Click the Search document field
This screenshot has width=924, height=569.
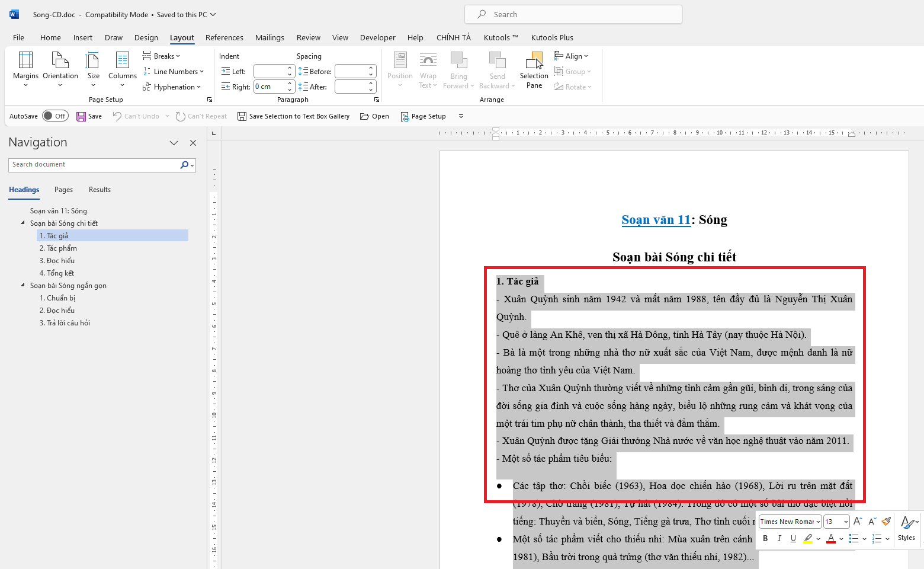(x=94, y=165)
